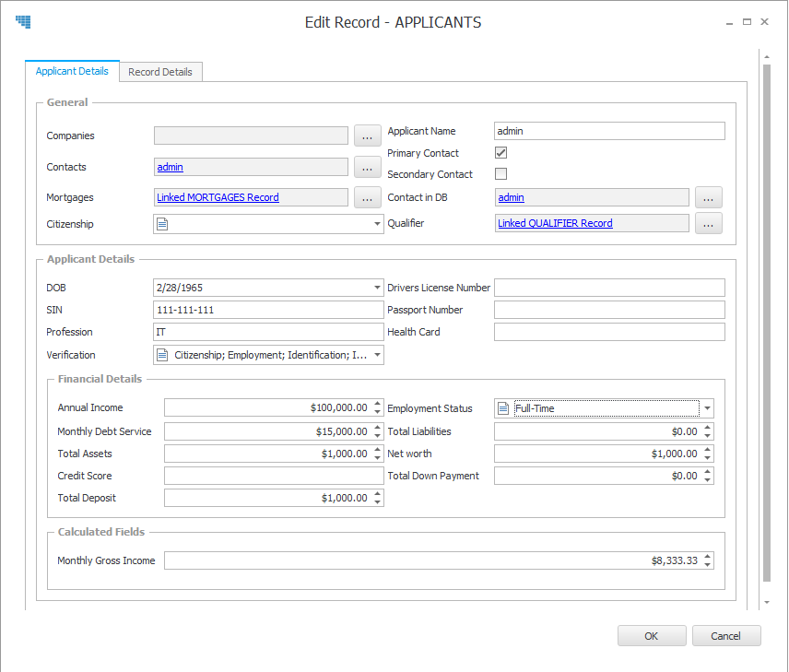Switch to the Record Details tab

click(x=160, y=72)
